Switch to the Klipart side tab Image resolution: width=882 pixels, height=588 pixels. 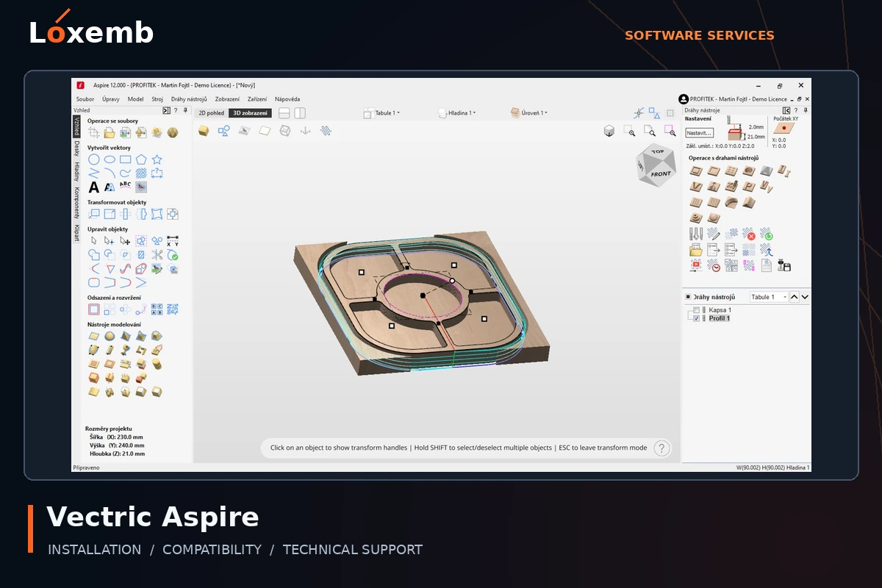point(76,233)
